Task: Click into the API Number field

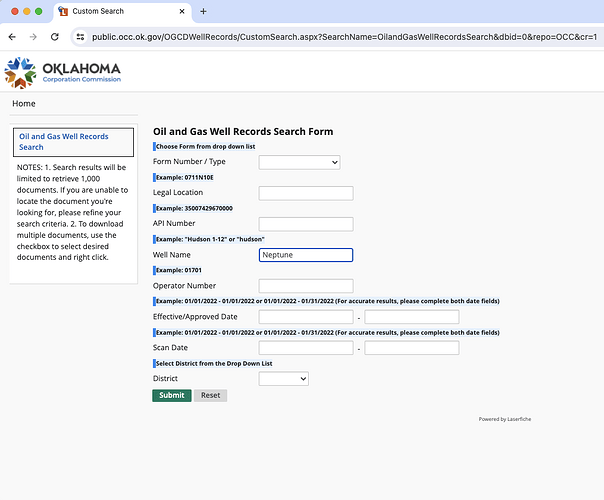Action: pyautogui.click(x=305, y=224)
